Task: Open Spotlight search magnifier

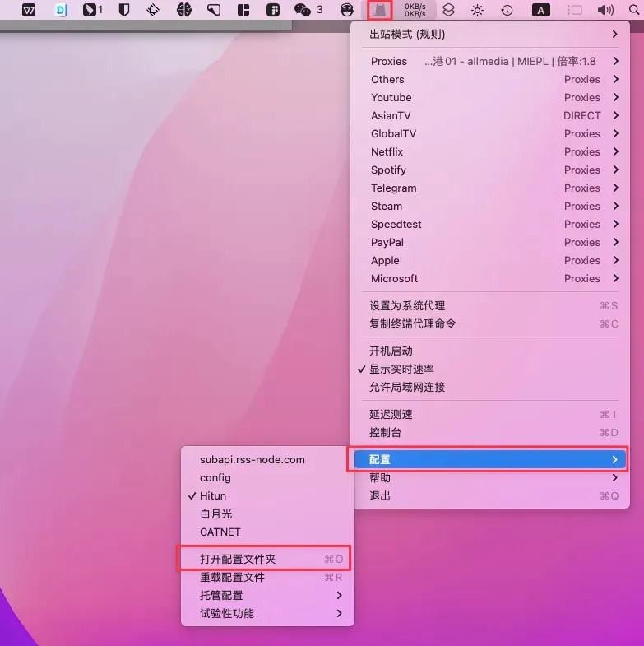Action: [x=634, y=10]
